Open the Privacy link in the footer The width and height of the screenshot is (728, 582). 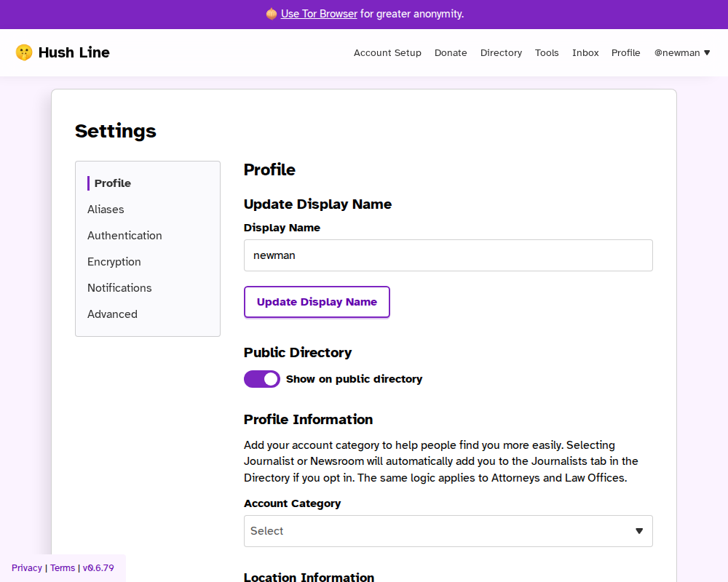(x=27, y=568)
